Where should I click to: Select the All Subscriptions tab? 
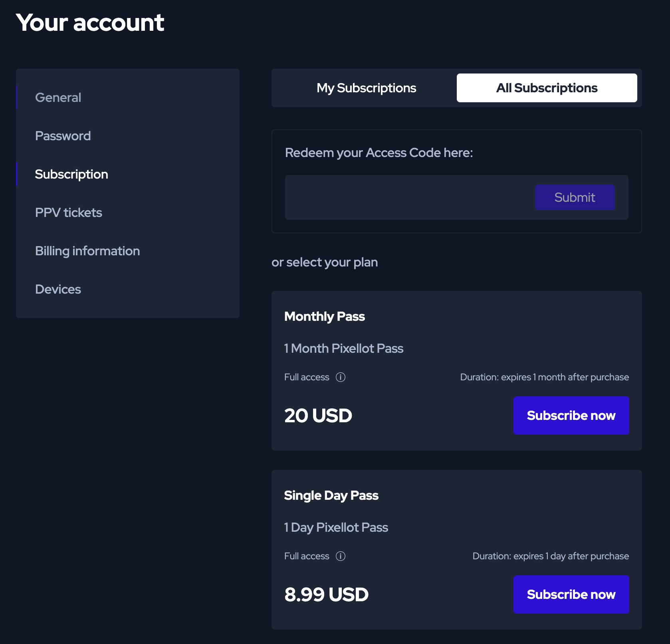click(x=547, y=88)
